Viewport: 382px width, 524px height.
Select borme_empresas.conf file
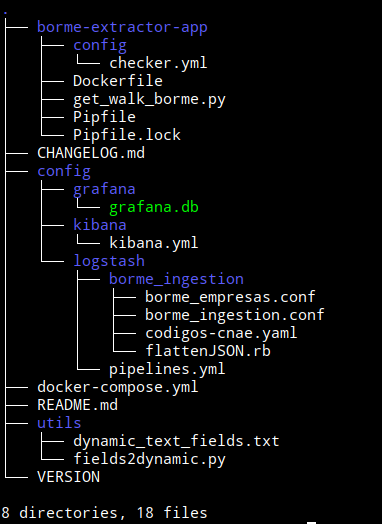(x=230, y=297)
